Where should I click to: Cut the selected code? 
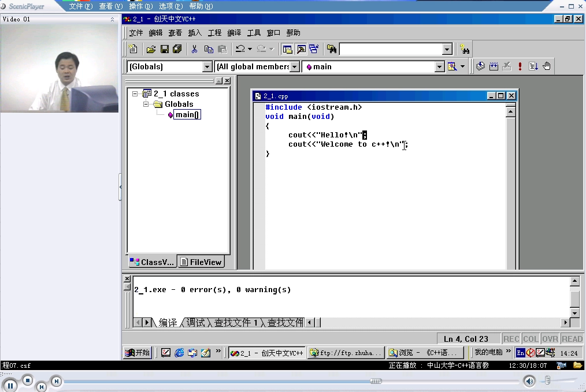(195, 48)
